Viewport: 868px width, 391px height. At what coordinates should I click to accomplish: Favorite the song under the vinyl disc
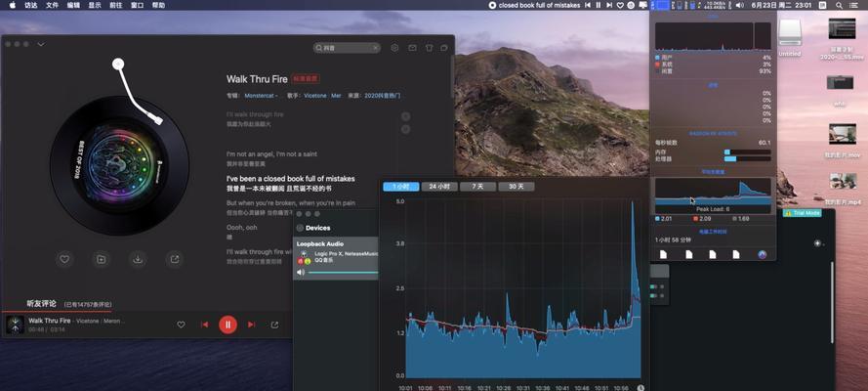[64, 259]
